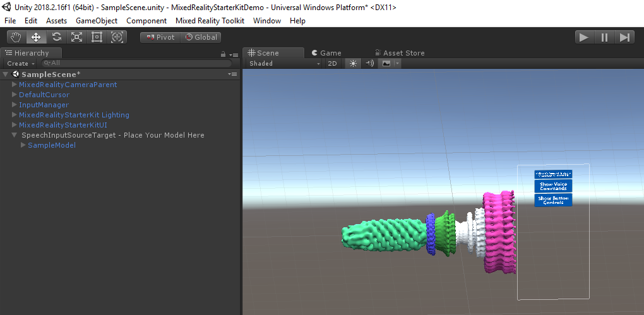Switch to the Game tab
The image size is (644, 315).
326,53
